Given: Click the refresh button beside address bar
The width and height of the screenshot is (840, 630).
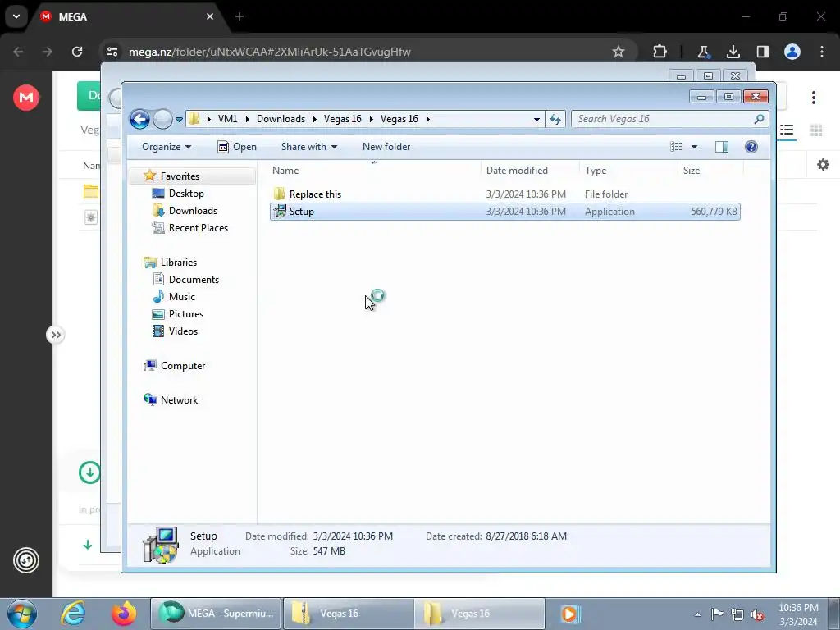Looking at the screenshot, I should pos(555,119).
